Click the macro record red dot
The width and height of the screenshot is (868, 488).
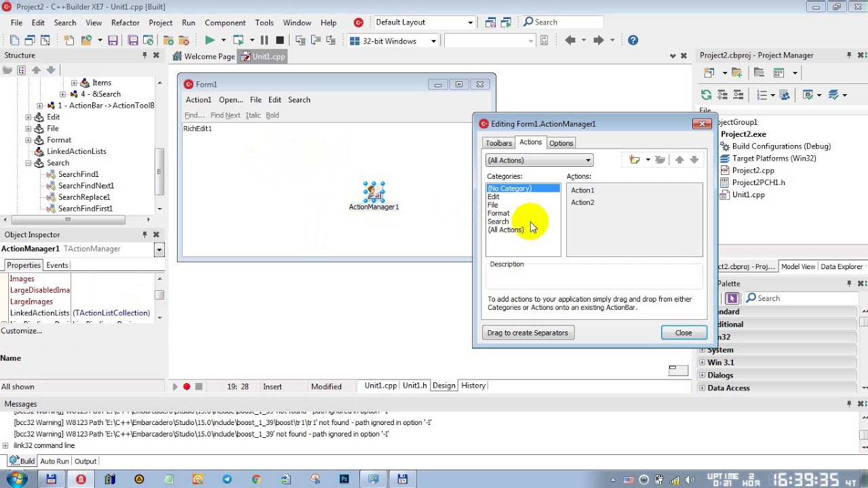186,386
